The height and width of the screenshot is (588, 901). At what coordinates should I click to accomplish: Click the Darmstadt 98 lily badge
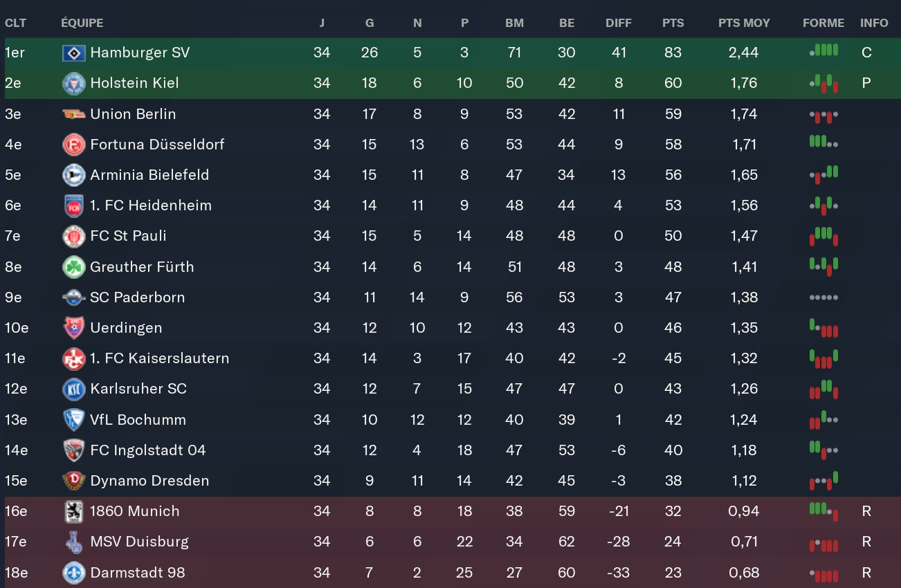tap(73, 573)
